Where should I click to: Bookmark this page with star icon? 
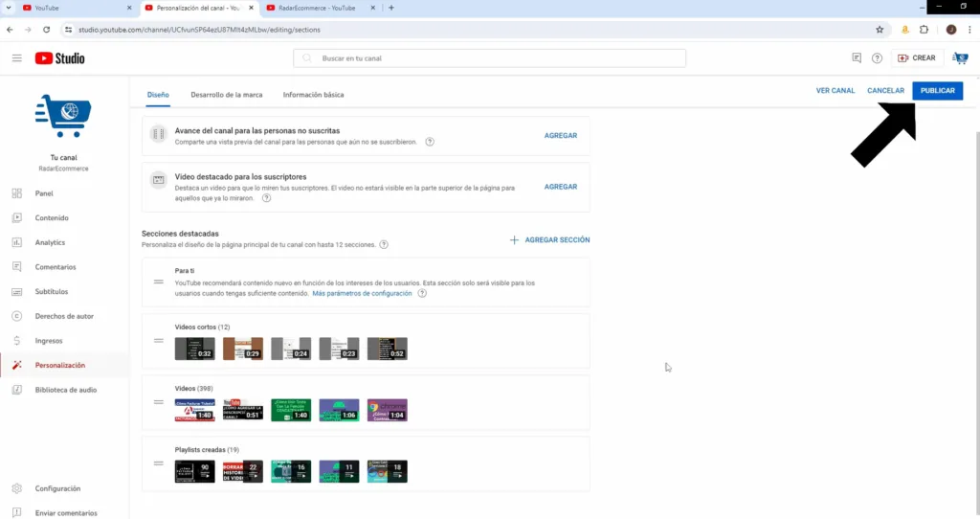(880, 30)
